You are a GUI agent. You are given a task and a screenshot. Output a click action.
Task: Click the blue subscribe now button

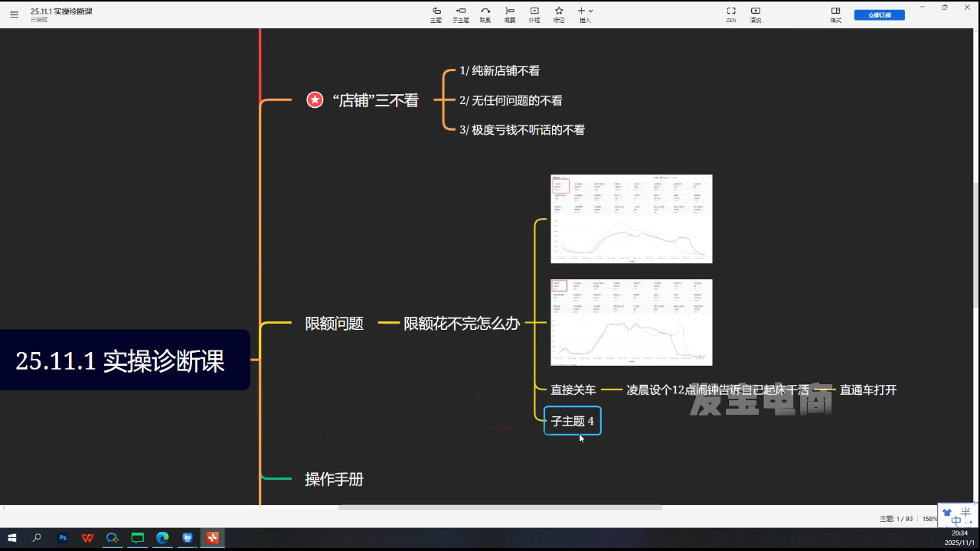pos(879,15)
